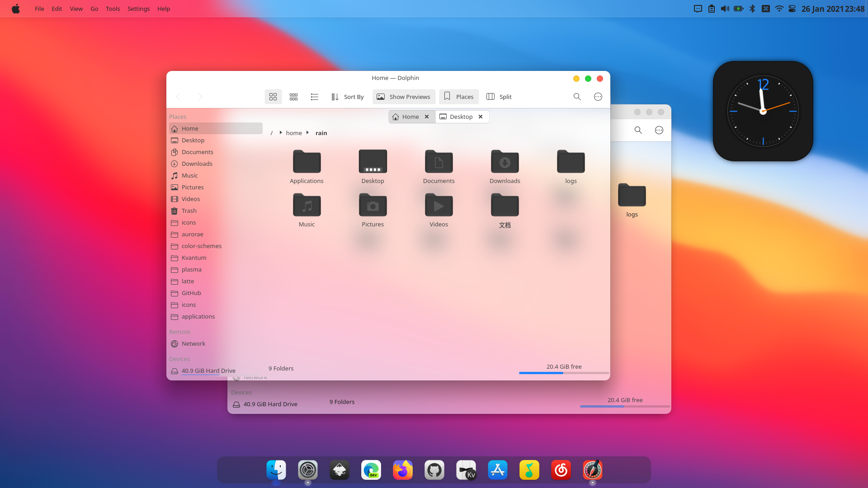868x488 pixels.
Task: Expand the arrow before 'home' breadcrumb
Action: 281,133
